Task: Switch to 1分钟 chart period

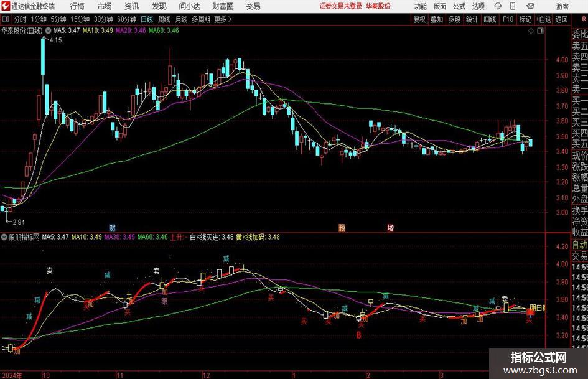Action: tap(39, 19)
